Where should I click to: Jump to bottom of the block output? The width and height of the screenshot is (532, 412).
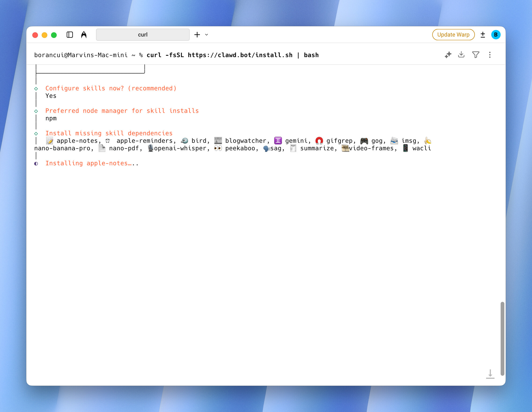click(x=490, y=374)
